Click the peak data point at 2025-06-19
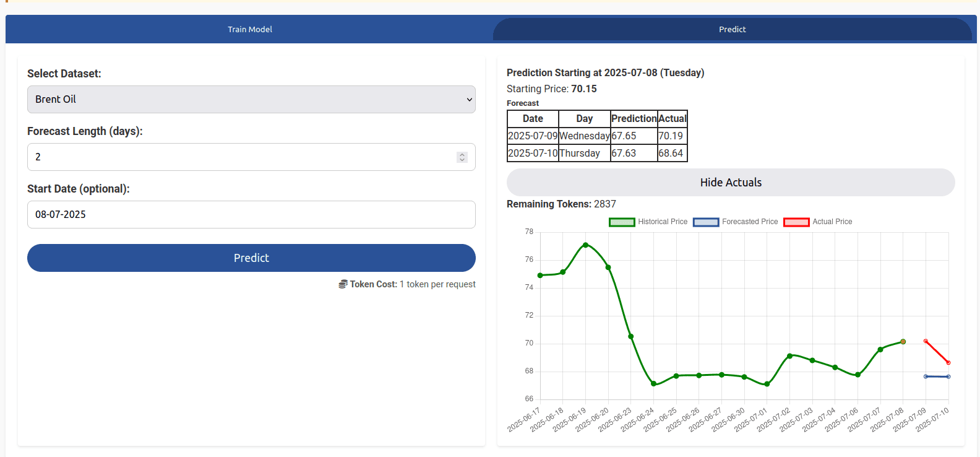980x457 pixels. [585, 245]
